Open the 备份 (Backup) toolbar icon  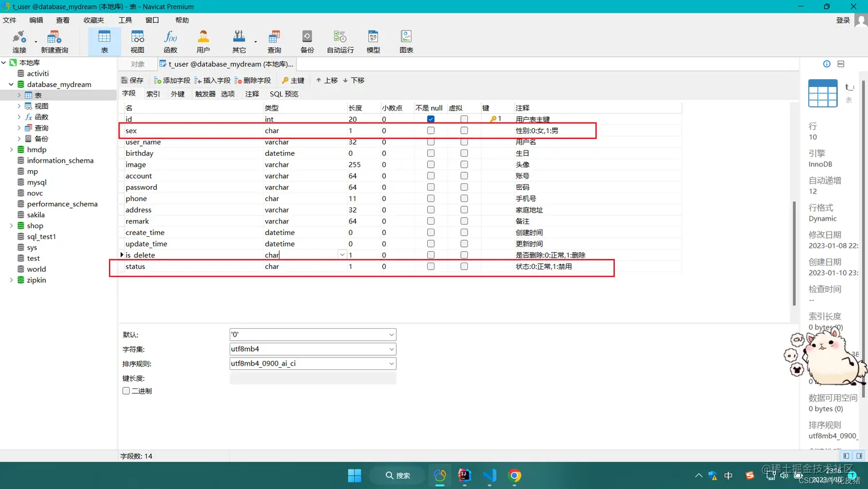click(307, 42)
